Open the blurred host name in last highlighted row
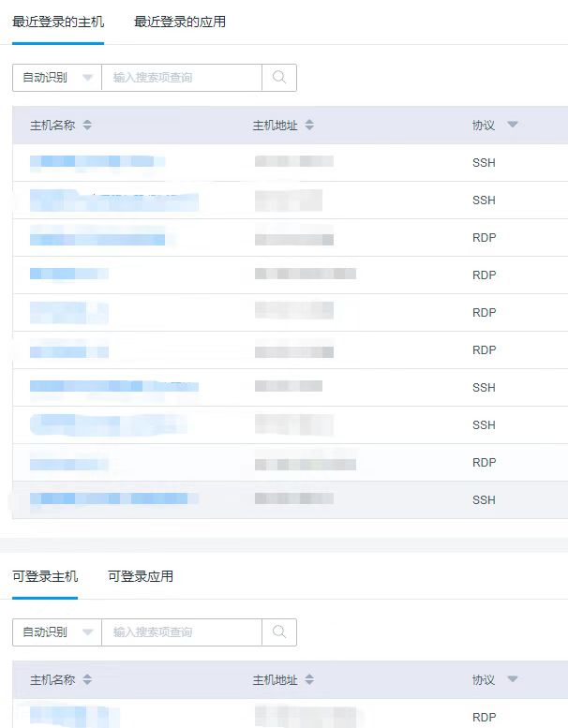The width and height of the screenshot is (568, 728). [x=114, y=498]
